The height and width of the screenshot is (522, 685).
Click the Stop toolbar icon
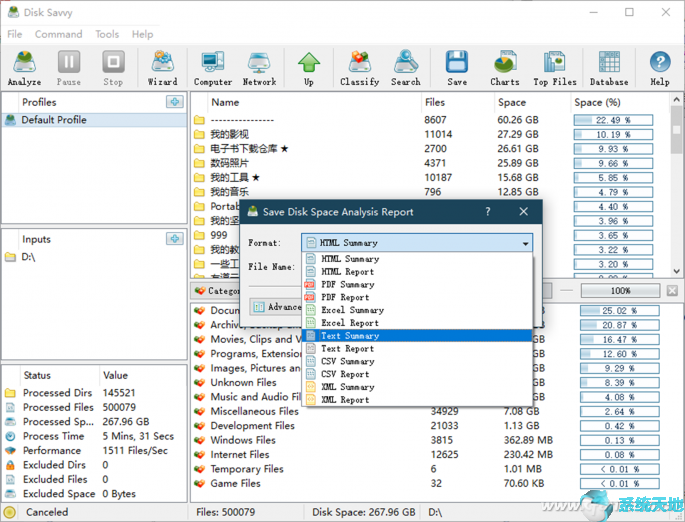pos(113,68)
